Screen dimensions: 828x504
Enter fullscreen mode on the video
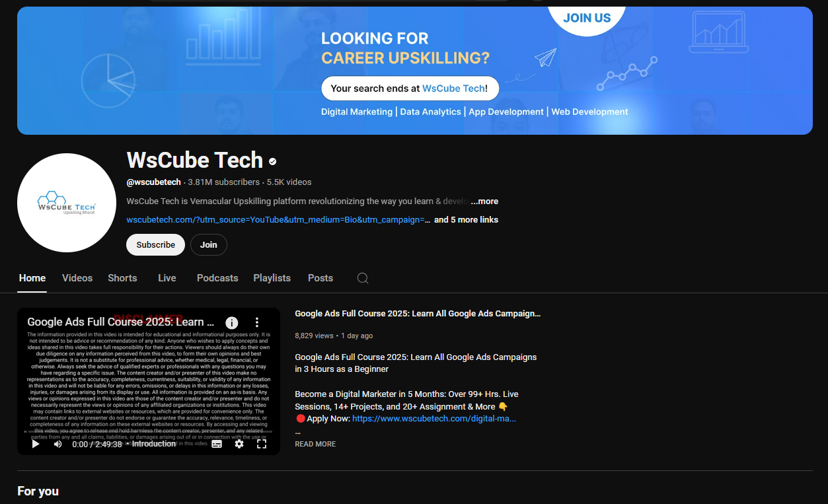click(262, 444)
